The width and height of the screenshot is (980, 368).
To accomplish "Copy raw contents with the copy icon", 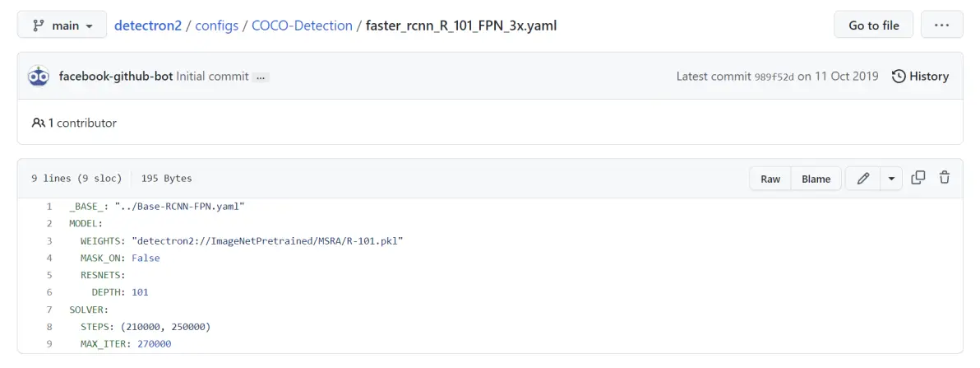I will [x=918, y=178].
